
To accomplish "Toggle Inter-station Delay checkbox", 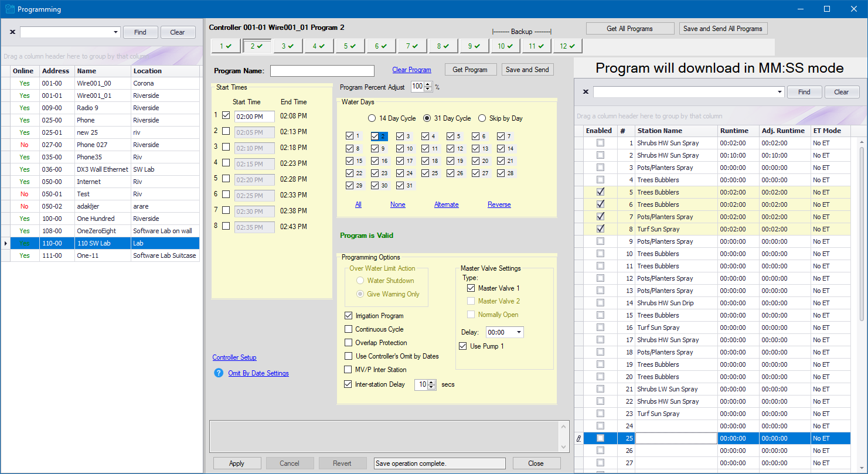I will (x=349, y=384).
